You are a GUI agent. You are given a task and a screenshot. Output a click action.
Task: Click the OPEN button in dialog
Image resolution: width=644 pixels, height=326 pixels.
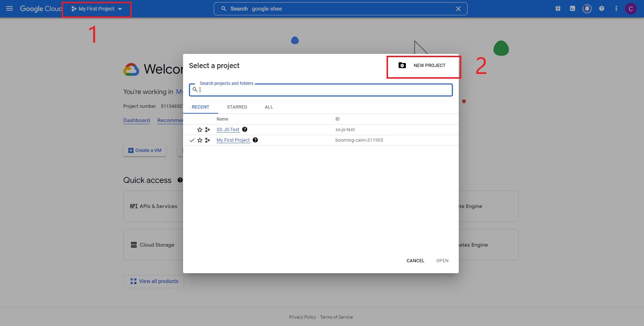pos(442,261)
